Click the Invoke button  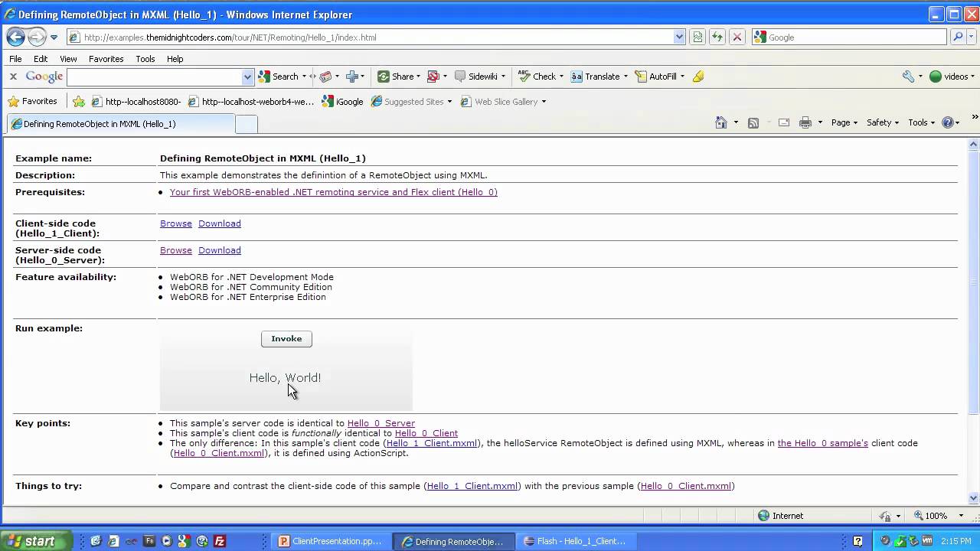click(286, 339)
